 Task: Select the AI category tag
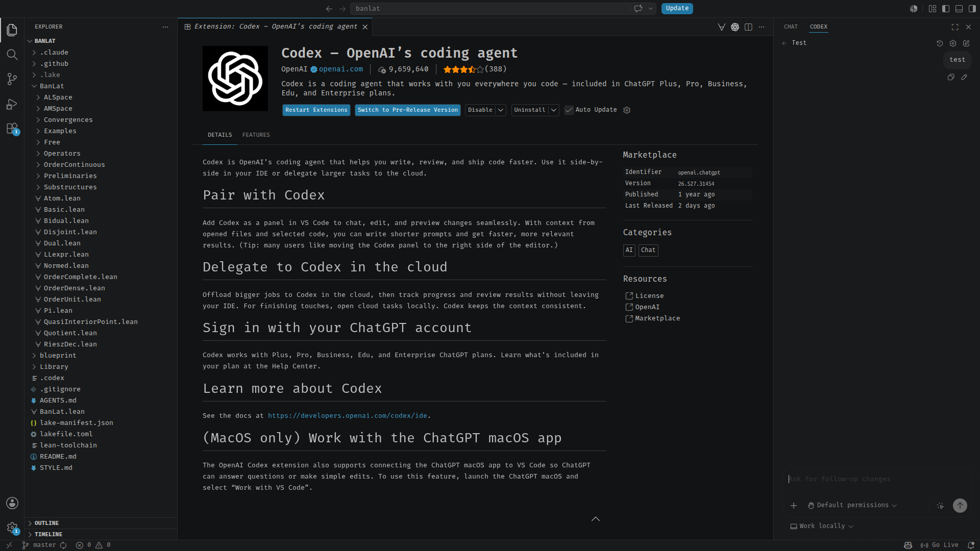tap(629, 251)
